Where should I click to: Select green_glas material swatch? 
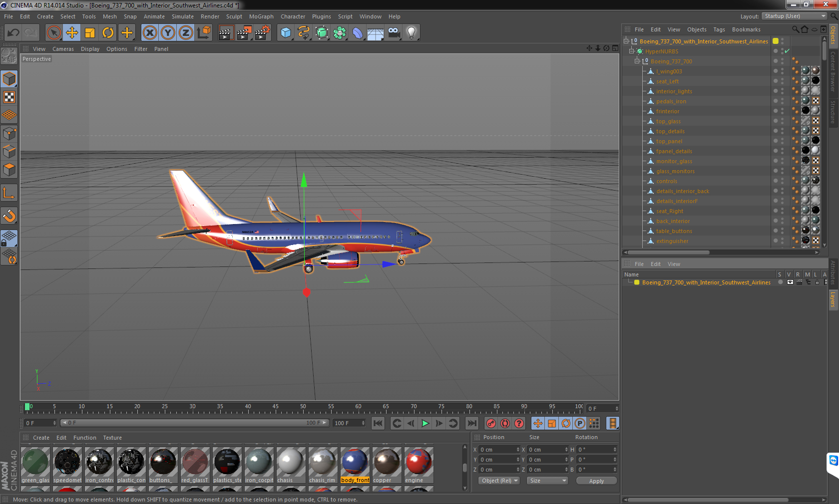point(35,465)
